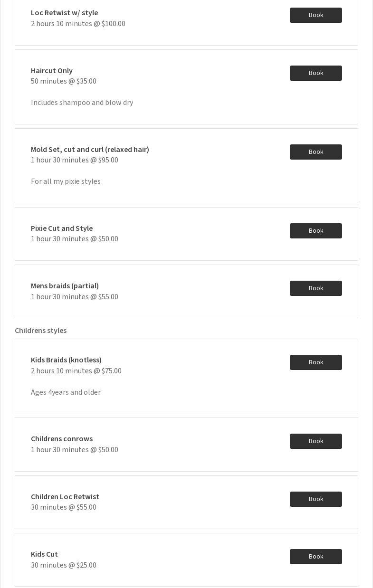Select the Kids Braids (knotless) title
Screen dimensions: 373x588
tap(66, 360)
